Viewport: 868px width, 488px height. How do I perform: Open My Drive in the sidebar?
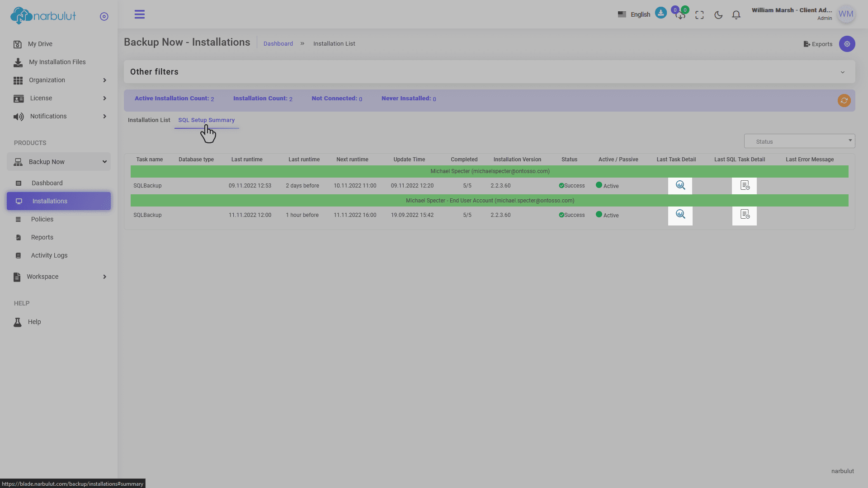click(x=40, y=44)
